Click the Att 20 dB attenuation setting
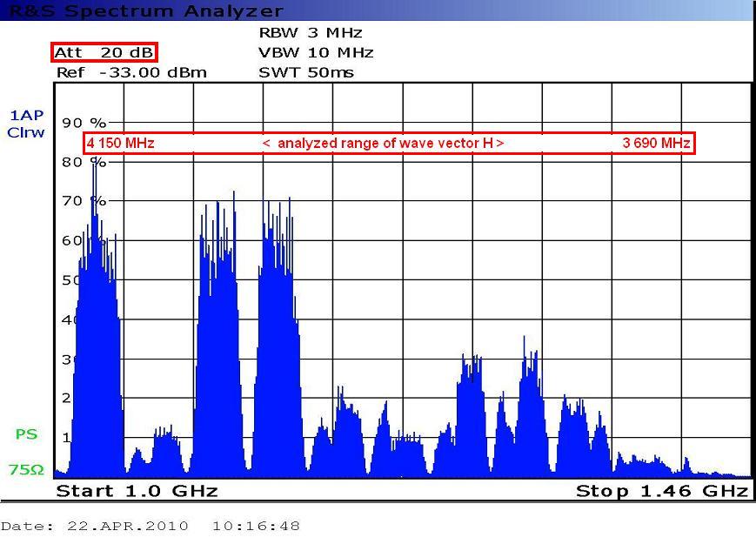756x551 pixels. point(104,52)
